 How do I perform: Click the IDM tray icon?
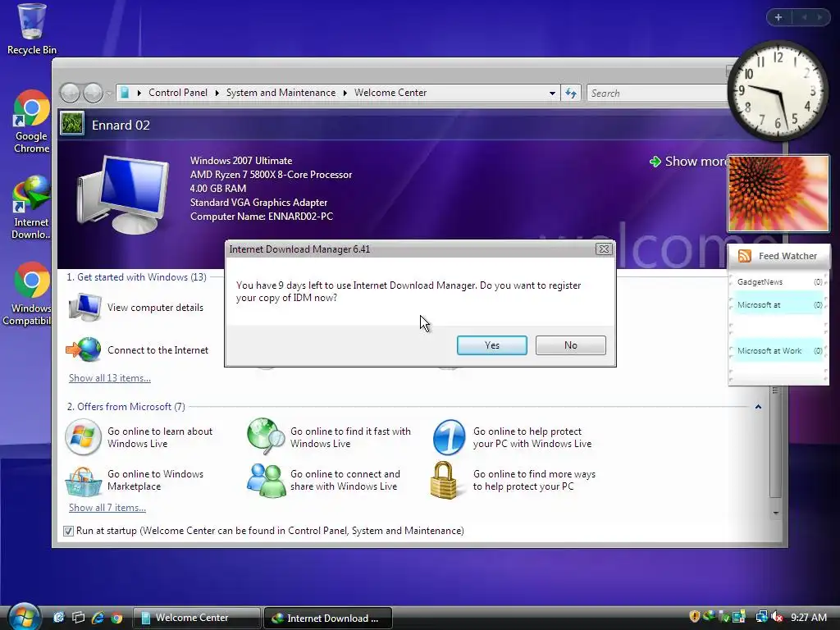click(x=710, y=617)
